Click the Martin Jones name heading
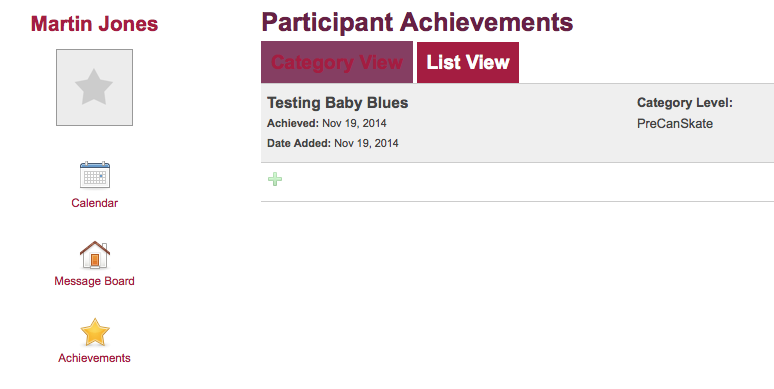774x389 pixels. pos(94,24)
